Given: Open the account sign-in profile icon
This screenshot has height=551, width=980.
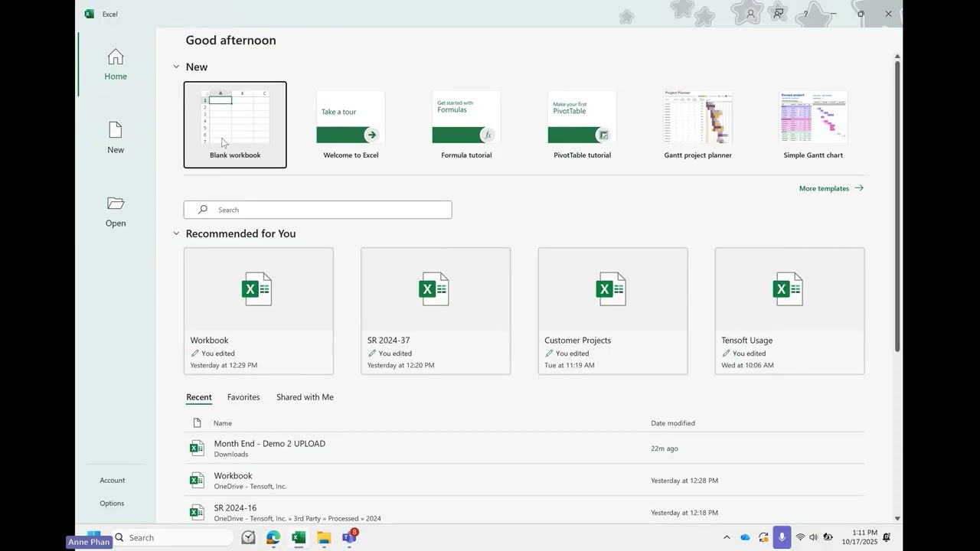Looking at the screenshot, I should pyautogui.click(x=750, y=14).
